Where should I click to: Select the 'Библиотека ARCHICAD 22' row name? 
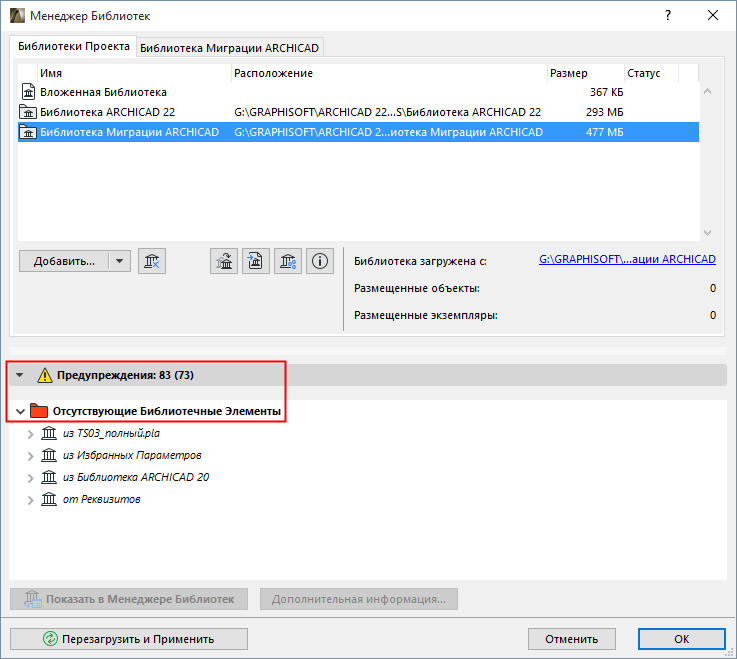107,112
